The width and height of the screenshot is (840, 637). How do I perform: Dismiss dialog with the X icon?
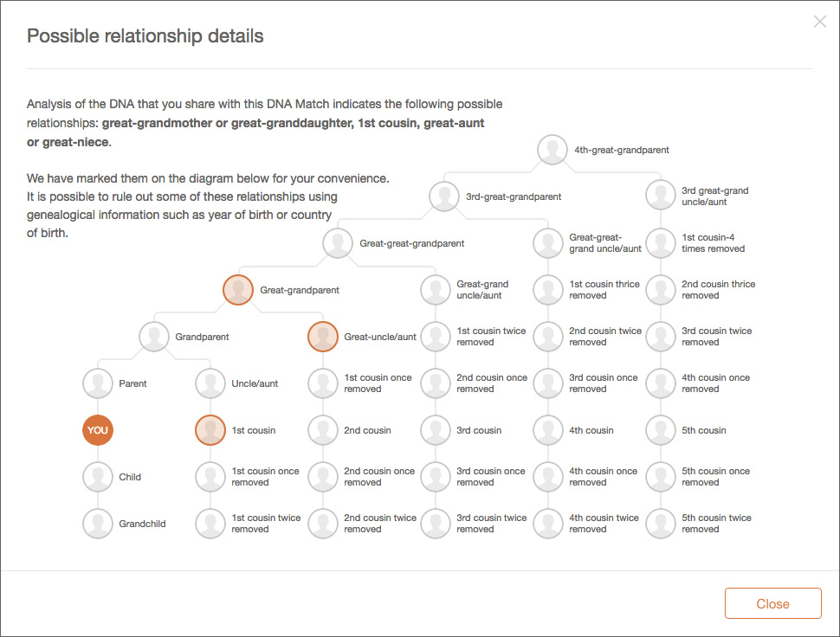click(x=819, y=23)
